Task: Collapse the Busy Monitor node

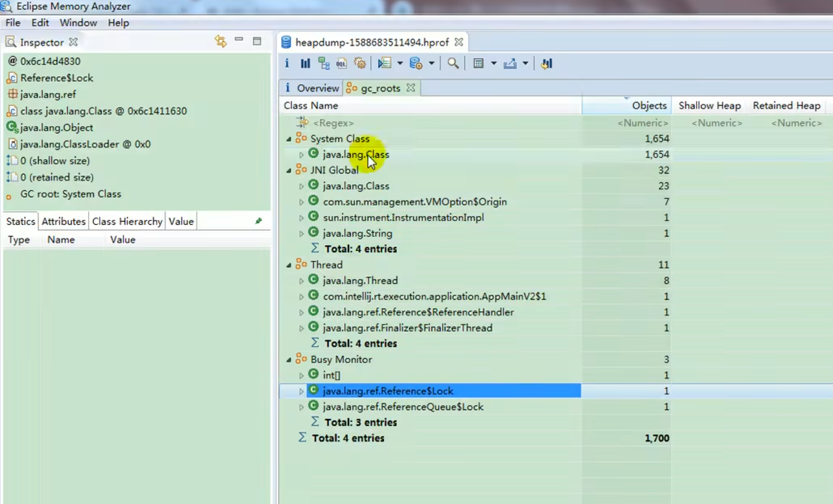Action: [289, 360]
